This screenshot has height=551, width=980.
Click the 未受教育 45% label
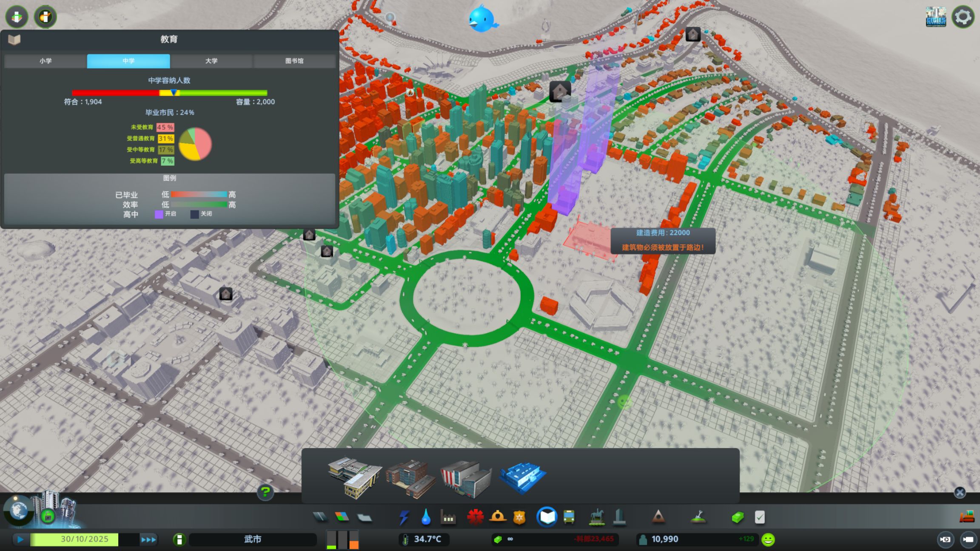[152, 127]
